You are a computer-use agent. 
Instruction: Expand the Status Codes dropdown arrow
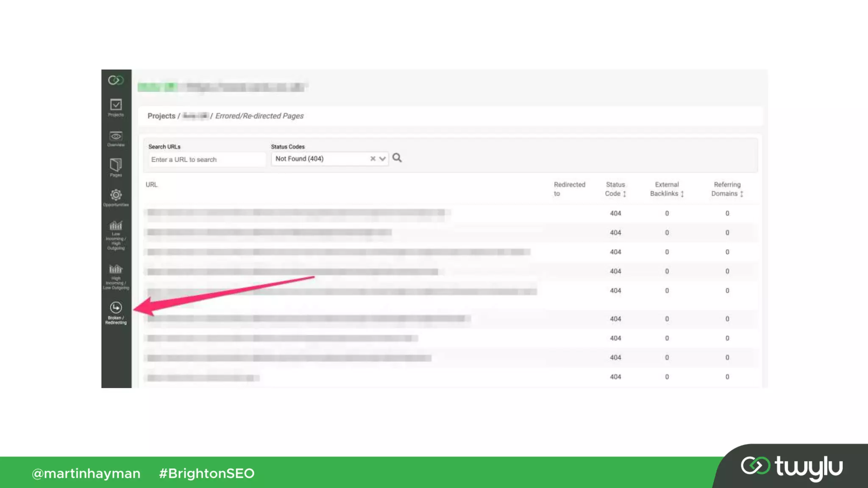(382, 159)
